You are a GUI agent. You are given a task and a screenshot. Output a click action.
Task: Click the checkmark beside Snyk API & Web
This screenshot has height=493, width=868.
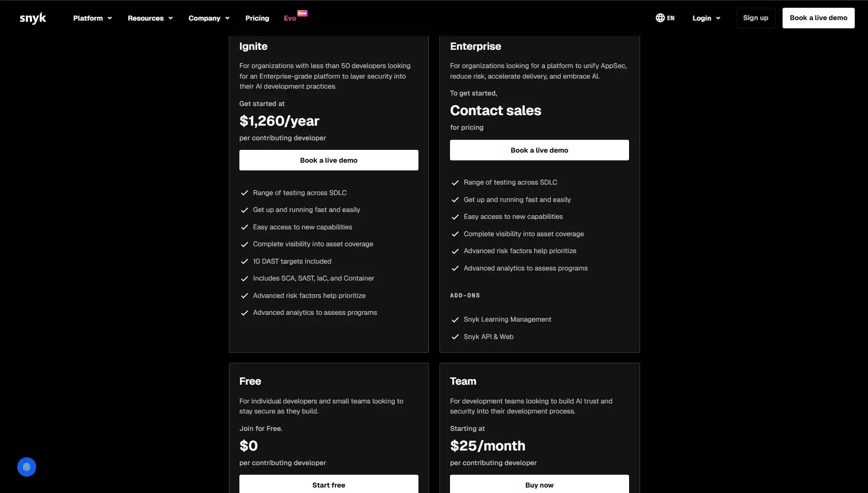[x=455, y=337]
